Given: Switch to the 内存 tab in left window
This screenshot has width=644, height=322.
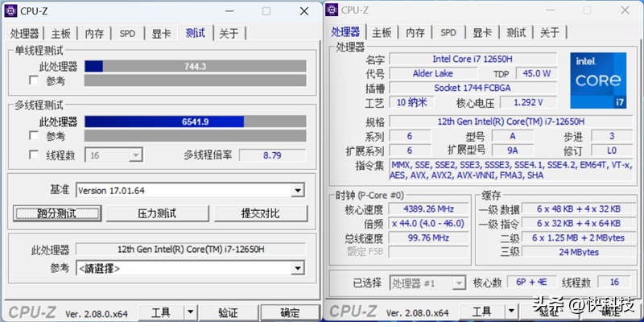Looking at the screenshot, I should (x=94, y=33).
